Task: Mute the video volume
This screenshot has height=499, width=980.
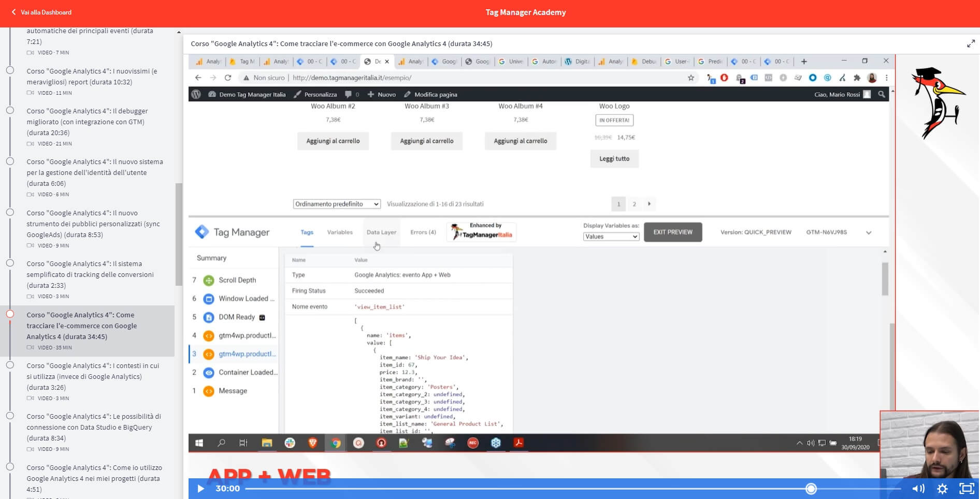Action: pos(918,488)
